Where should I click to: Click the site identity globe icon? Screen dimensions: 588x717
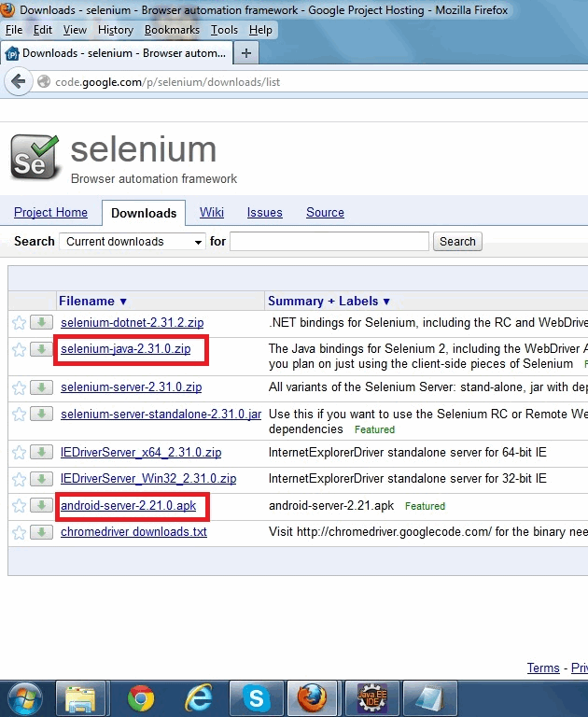pos(44,81)
